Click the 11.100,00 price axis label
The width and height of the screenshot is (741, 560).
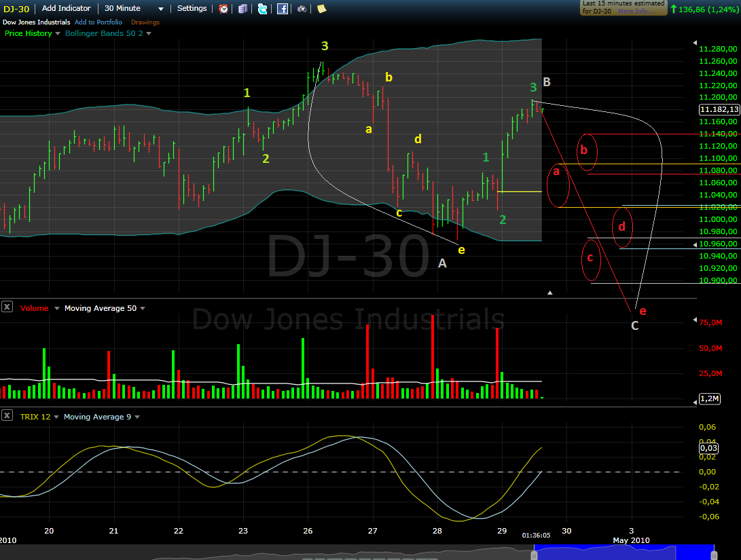718,158
